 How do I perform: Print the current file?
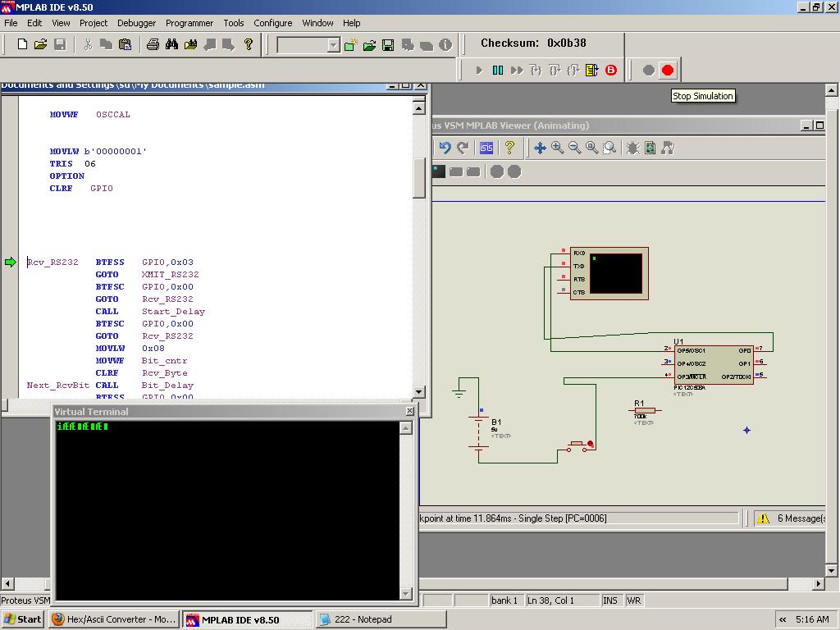point(153,44)
